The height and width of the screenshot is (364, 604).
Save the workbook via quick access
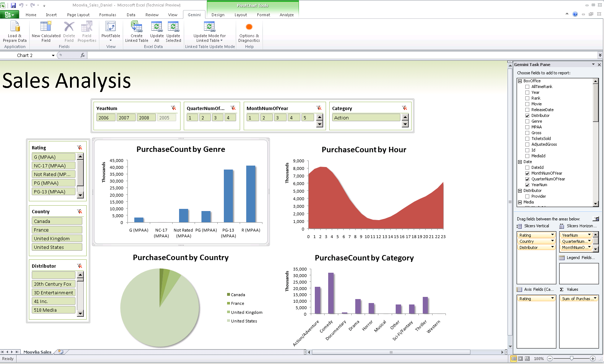pos(13,5)
